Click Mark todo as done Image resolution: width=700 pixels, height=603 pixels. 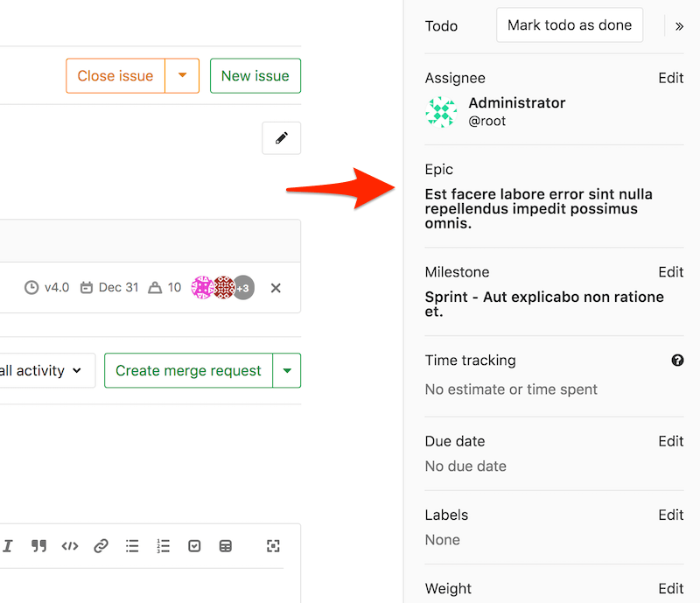coord(569,25)
